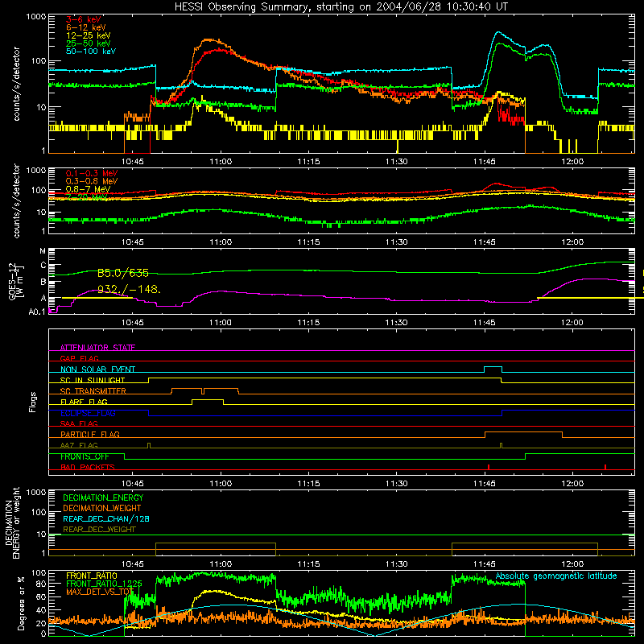Select the REAR_DEC_WEIGHT legend label
This screenshot has height=644, width=644.
point(99,530)
